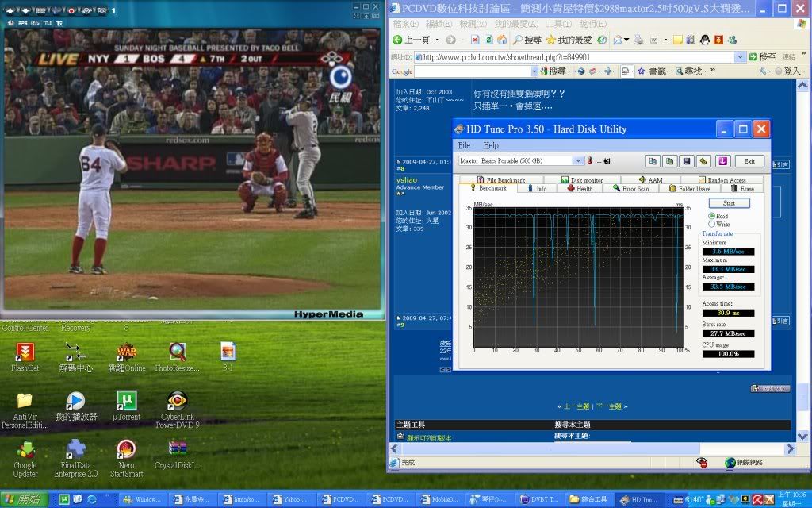Open the Back button history dropdown in IE
812x508 pixels.
437,40
